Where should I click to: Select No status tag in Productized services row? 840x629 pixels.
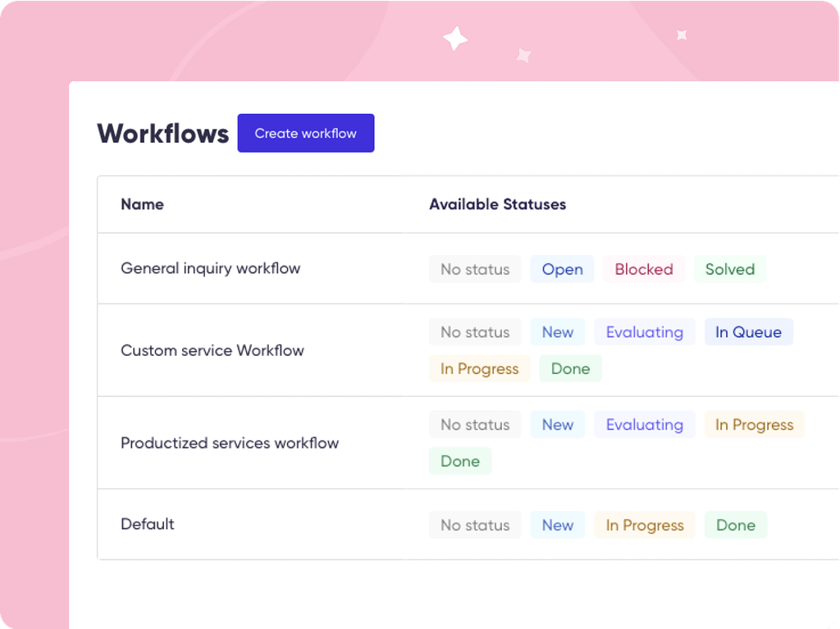pyautogui.click(x=475, y=425)
